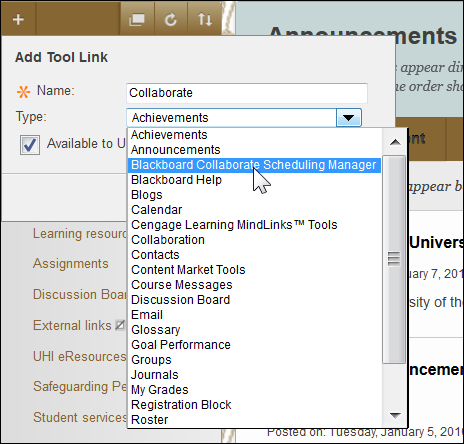The height and width of the screenshot is (444, 464).
Task: Open the Learning resources menu link
Action: pos(80,233)
